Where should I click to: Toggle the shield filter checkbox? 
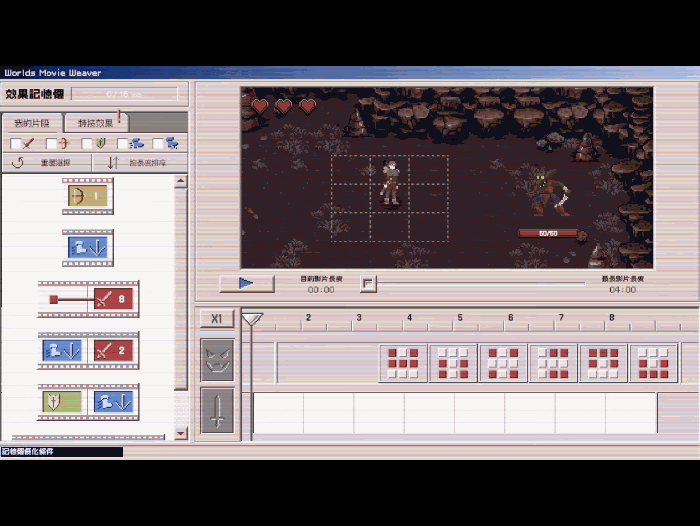point(88,144)
